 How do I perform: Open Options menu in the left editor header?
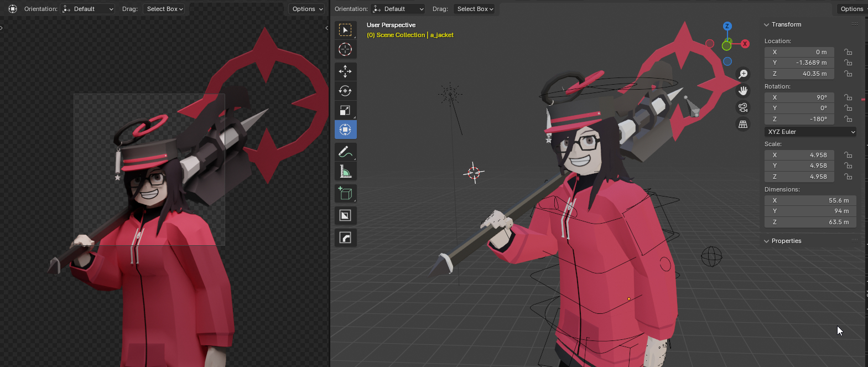coord(307,9)
